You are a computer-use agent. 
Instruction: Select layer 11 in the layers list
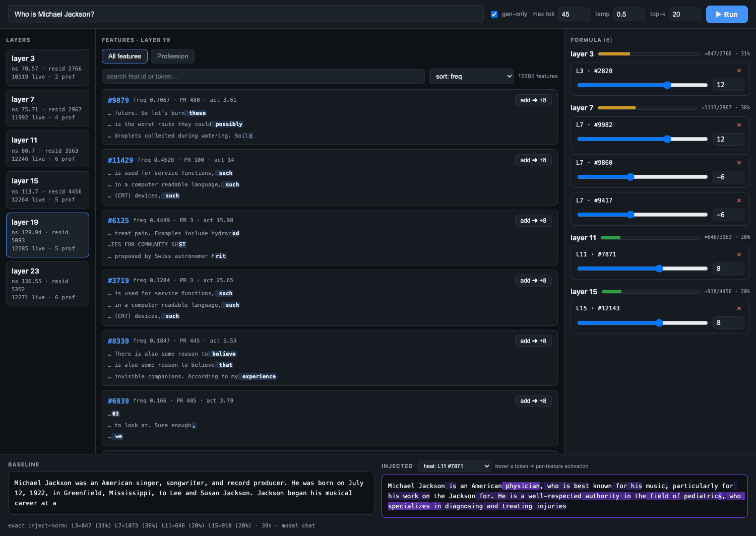click(47, 149)
